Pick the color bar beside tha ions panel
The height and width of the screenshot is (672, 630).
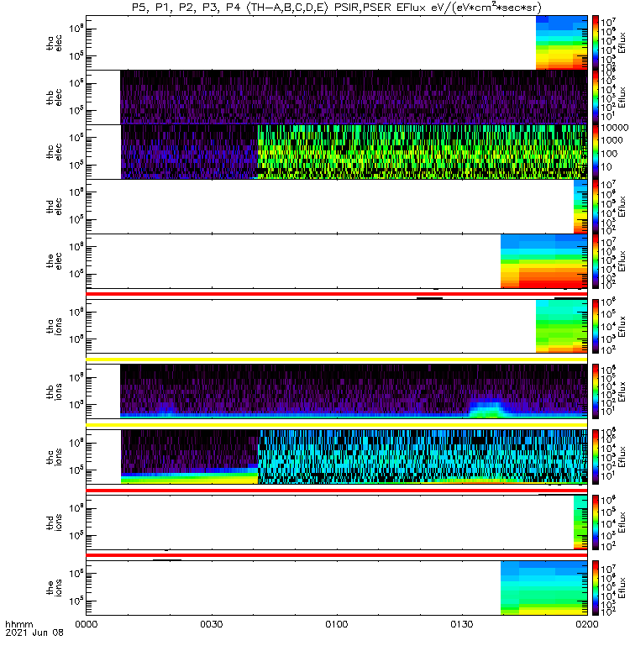[x=596, y=326]
